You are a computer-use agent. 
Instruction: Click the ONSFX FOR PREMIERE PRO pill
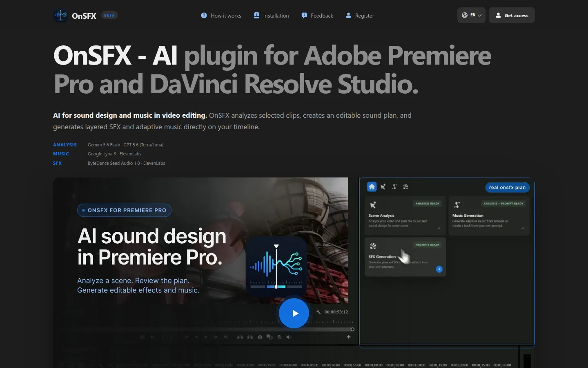[x=124, y=210]
